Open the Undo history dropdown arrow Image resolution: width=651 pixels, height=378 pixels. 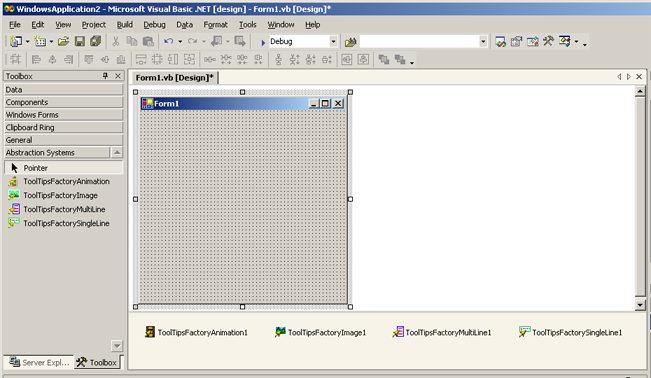pos(180,42)
